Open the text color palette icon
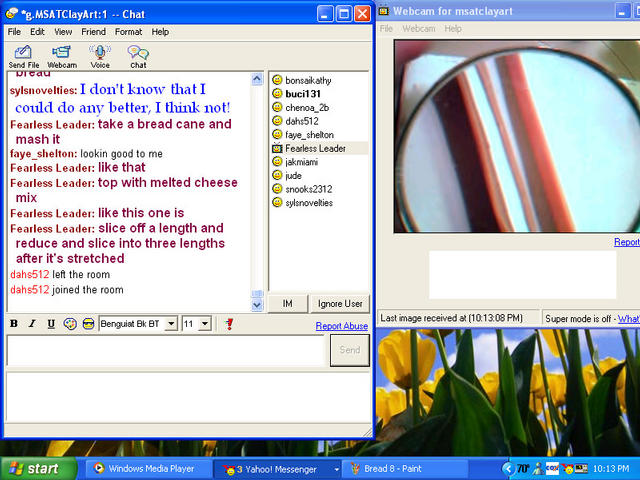 tap(70, 324)
